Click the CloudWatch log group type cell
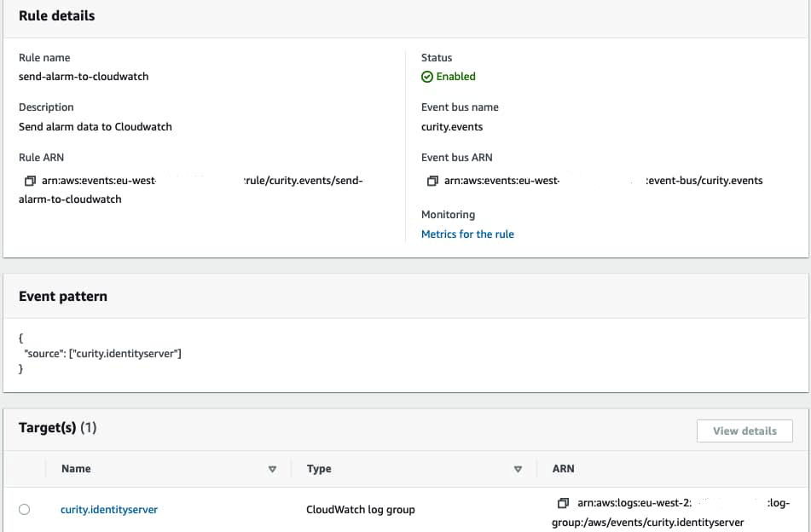 click(x=361, y=510)
